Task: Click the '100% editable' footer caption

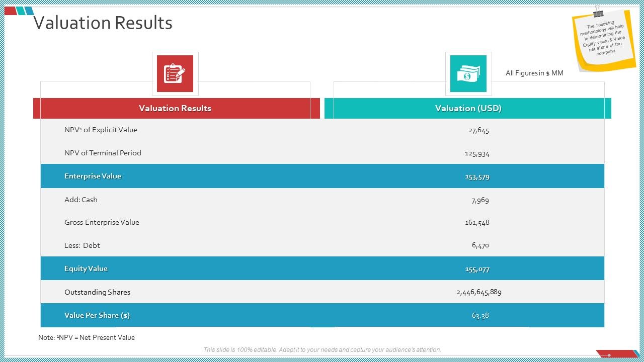Action: tap(322, 350)
